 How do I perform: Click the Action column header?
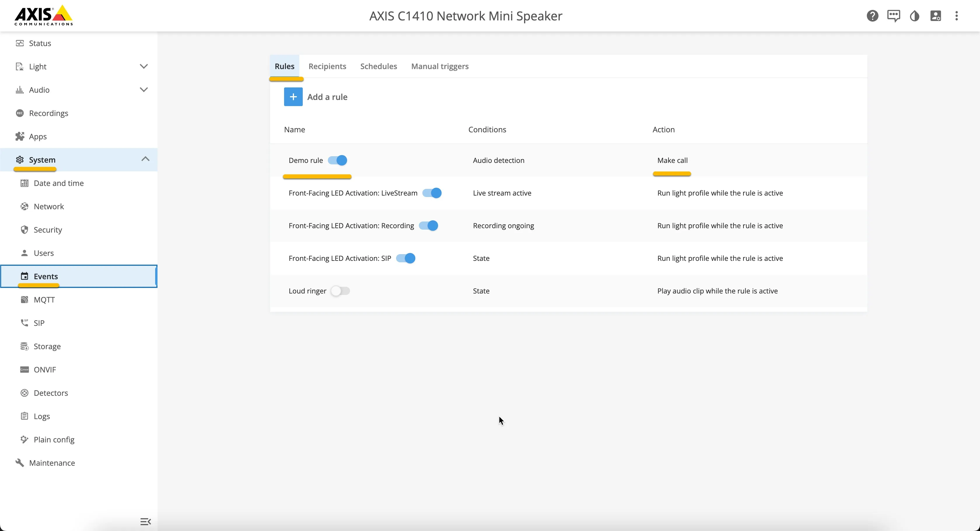coord(664,130)
